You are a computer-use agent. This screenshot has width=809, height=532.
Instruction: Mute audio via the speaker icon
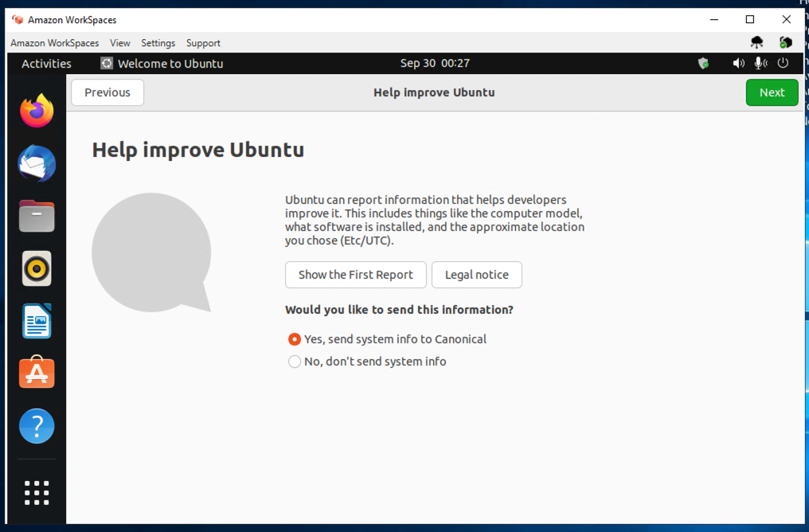pos(738,63)
